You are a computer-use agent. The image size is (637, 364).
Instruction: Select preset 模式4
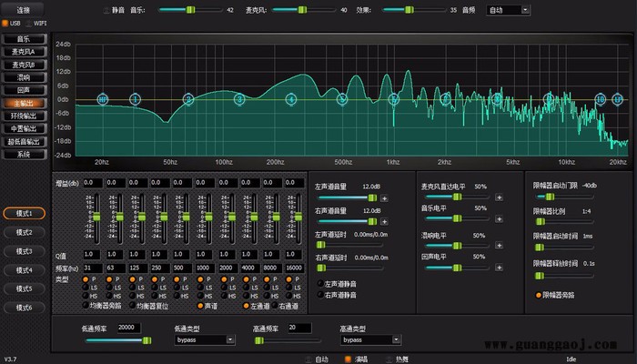24,269
